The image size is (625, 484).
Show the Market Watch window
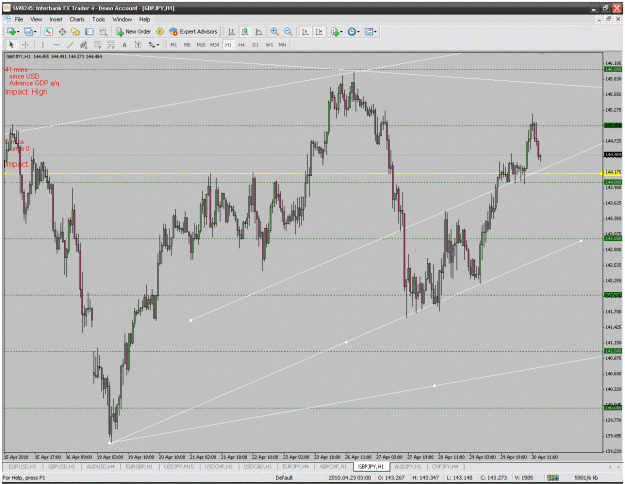[48, 31]
